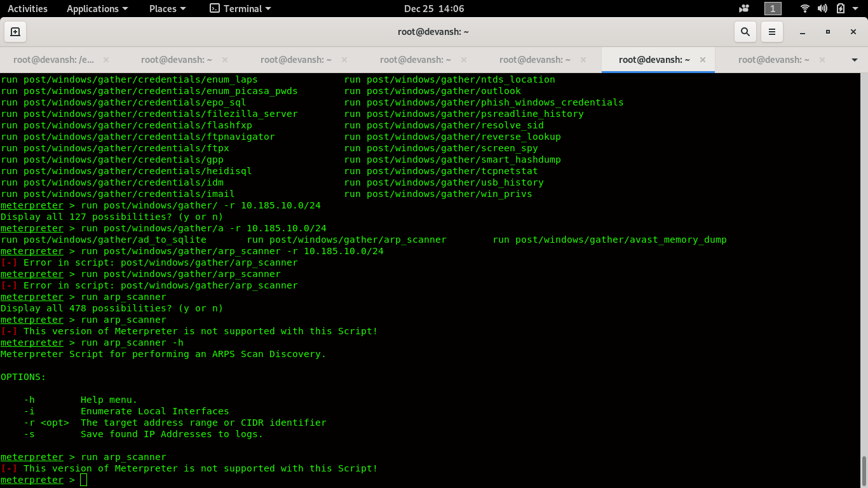Image resolution: width=868 pixels, height=488 pixels.
Task: Click the volume icon in the top bar
Action: (x=822, y=8)
